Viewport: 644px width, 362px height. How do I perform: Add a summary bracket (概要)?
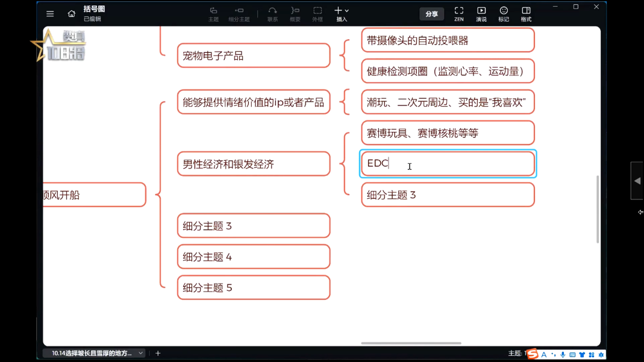click(x=295, y=14)
